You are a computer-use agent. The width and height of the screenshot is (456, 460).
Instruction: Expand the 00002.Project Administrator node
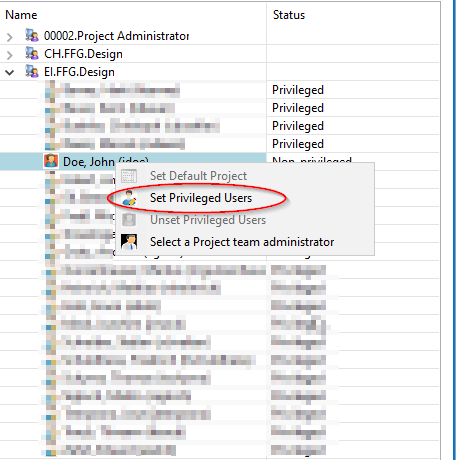pyautogui.click(x=10, y=37)
